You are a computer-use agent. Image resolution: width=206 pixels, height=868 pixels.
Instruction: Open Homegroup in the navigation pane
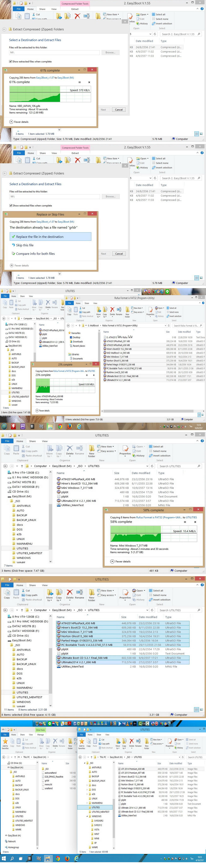(12, 847)
